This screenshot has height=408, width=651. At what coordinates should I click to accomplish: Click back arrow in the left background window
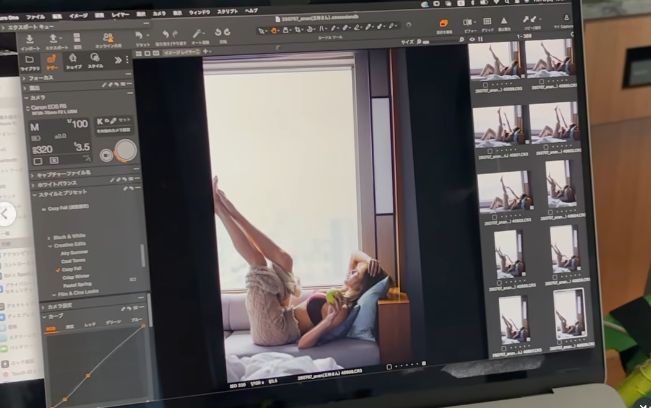pos(5,214)
